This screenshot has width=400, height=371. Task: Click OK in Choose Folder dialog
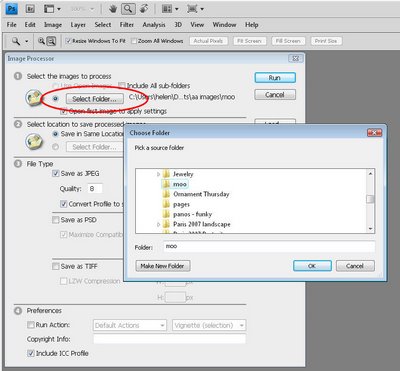312,266
